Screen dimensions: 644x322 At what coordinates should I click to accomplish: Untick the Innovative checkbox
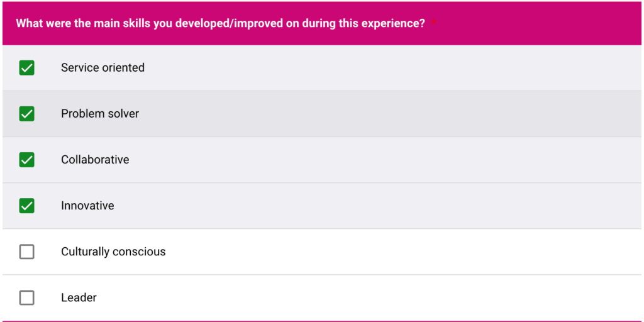tap(26, 206)
